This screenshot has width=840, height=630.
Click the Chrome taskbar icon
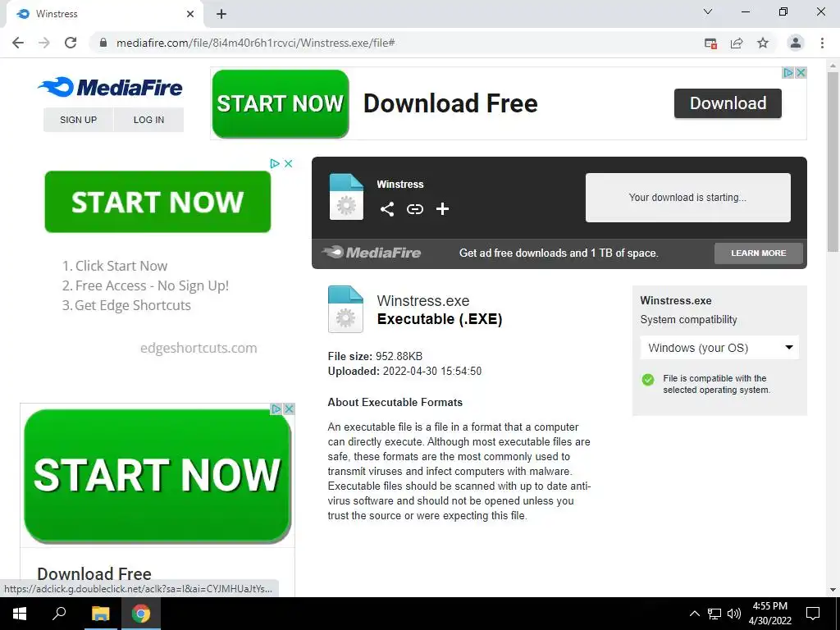(x=141, y=614)
